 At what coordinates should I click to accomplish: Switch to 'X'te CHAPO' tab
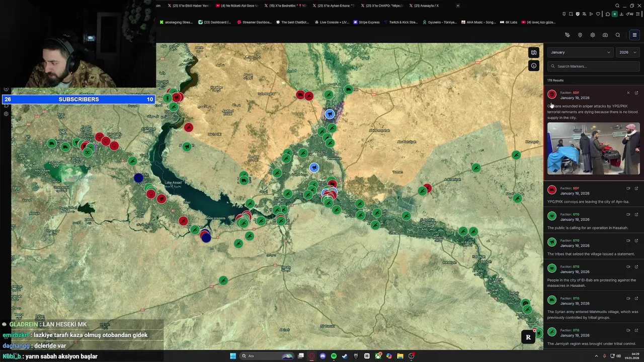382,6
